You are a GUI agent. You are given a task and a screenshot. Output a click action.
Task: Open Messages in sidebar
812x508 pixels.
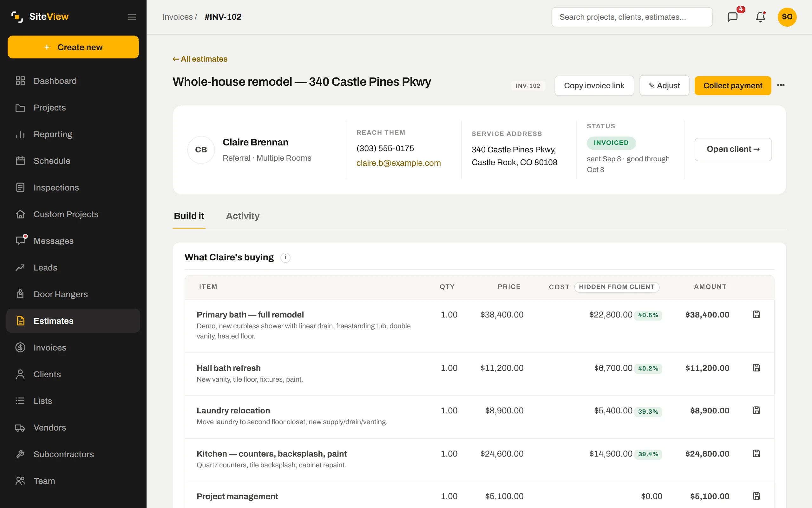pyautogui.click(x=73, y=241)
